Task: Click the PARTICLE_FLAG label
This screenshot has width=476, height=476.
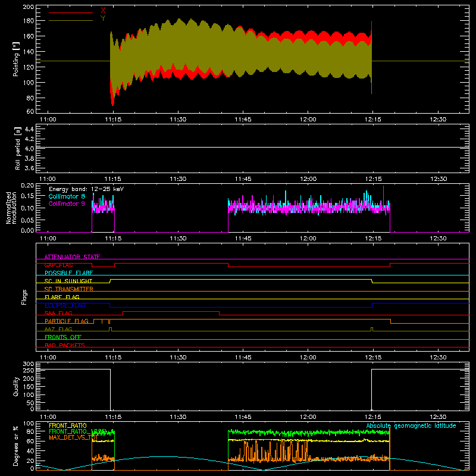Action: (x=67, y=321)
